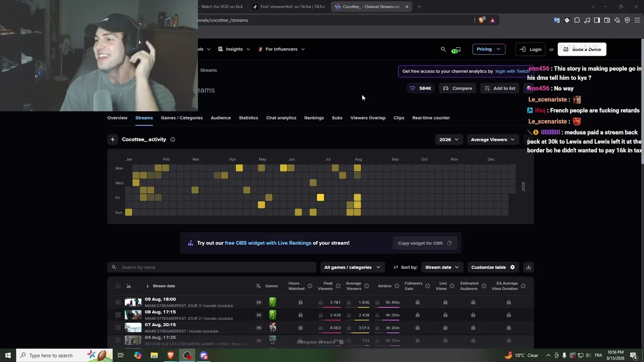Switch to the Clips tab
The image size is (644, 362).
click(399, 118)
